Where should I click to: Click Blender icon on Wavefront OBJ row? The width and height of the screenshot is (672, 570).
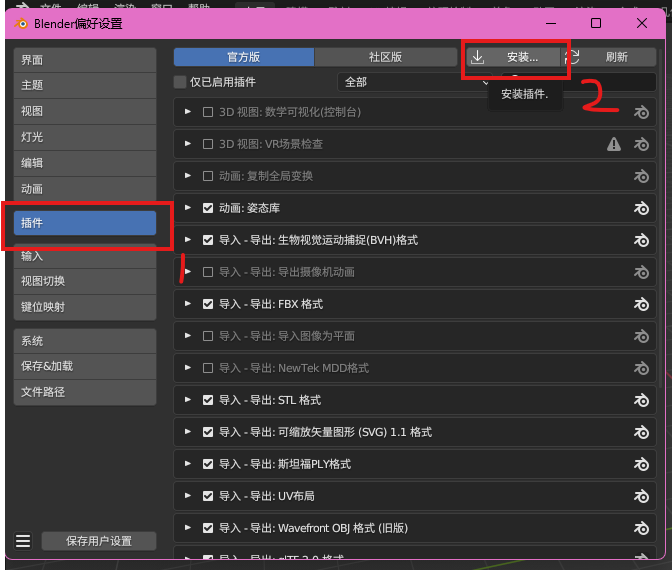[x=641, y=528]
